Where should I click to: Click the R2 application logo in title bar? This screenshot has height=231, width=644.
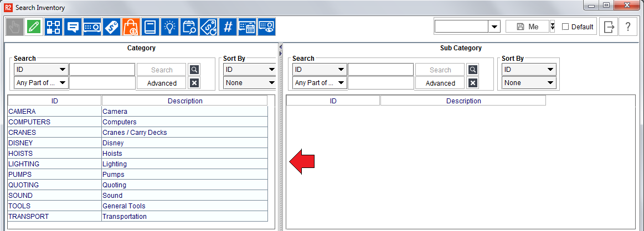coord(8,7)
